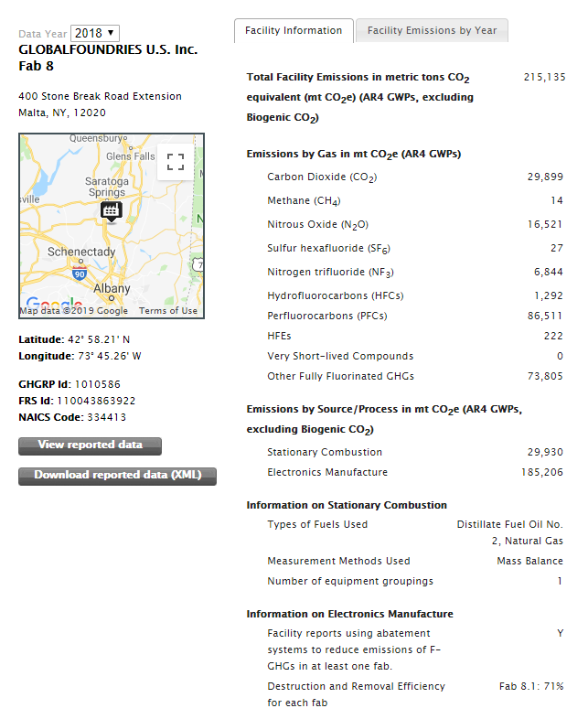Viewport: 588px width, 719px height.
Task: Select Perfluorocarbons value 86,511
Action: (x=545, y=316)
